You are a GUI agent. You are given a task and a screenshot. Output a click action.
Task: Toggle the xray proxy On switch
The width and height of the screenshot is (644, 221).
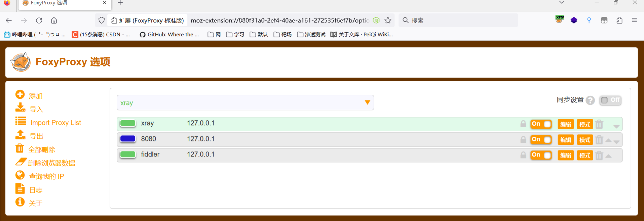coord(541,124)
